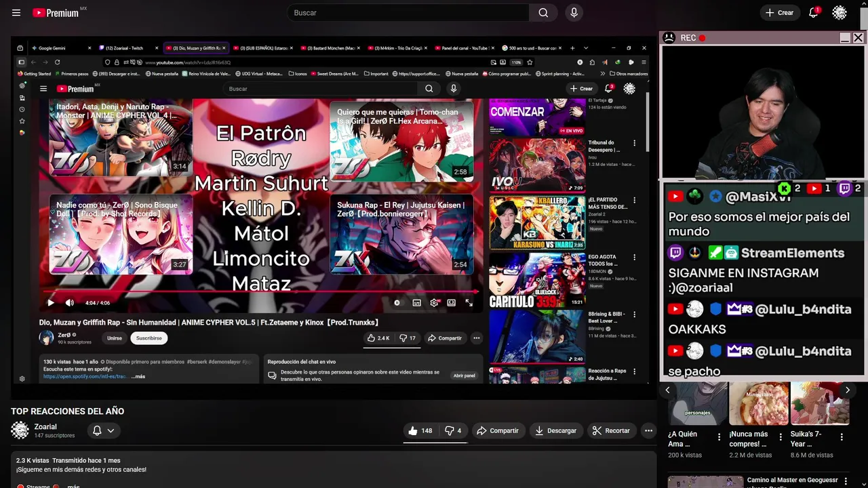Switch to 'Panel del canal - YouTube' tab

click(x=465, y=48)
